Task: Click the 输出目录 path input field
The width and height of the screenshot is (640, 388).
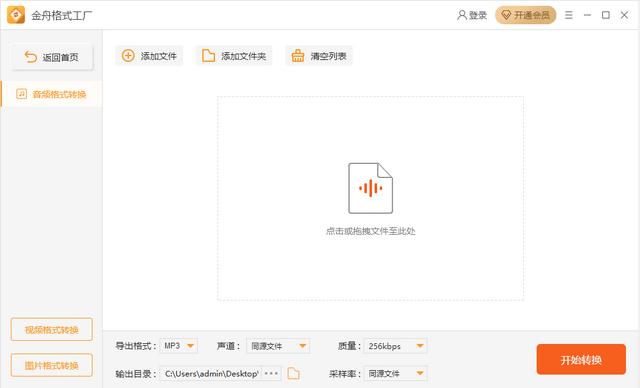Action: point(211,373)
